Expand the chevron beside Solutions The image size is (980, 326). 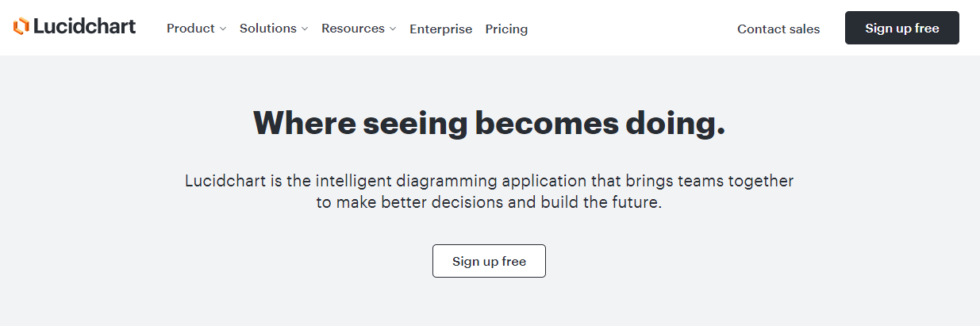click(305, 29)
